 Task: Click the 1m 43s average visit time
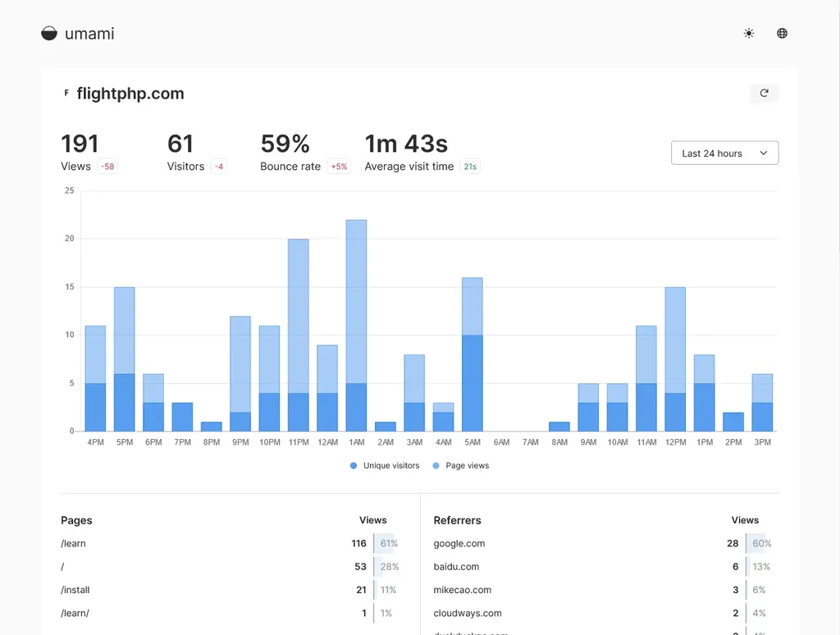point(406,144)
